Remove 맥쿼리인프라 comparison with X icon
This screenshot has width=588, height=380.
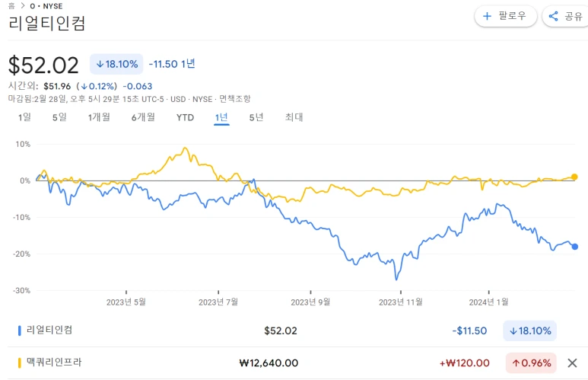point(572,363)
